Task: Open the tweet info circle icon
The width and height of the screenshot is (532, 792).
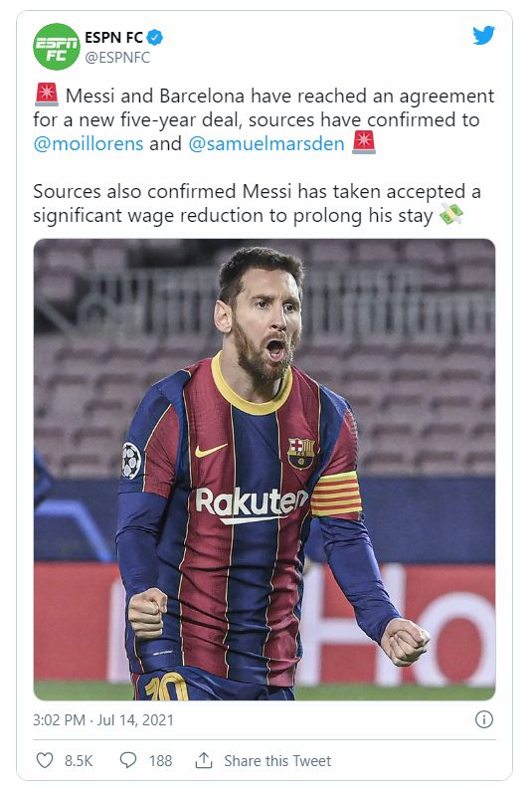Action: tap(483, 719)
